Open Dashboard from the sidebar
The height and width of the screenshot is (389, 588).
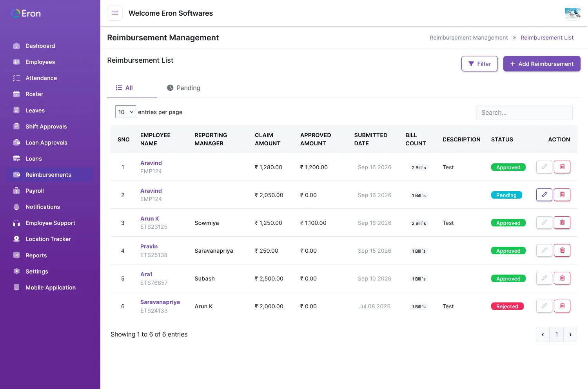click(x=50, y=46)
